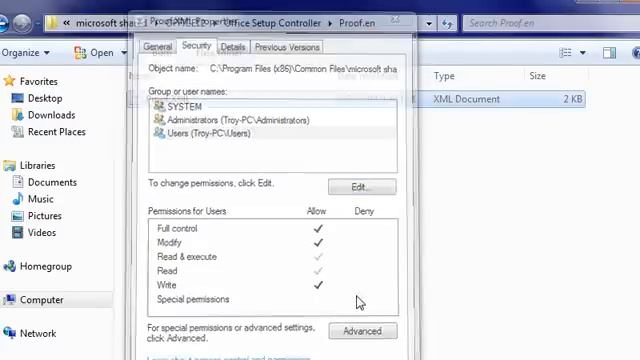Open the Organize menu in Explorer
The image size is (640, 360).
[x=25, y=53]
